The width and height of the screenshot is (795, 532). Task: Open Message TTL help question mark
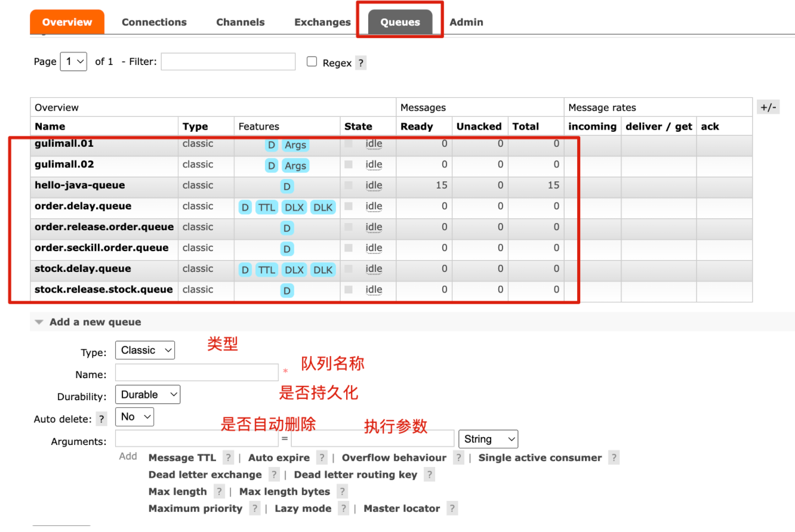click(228, 458)
